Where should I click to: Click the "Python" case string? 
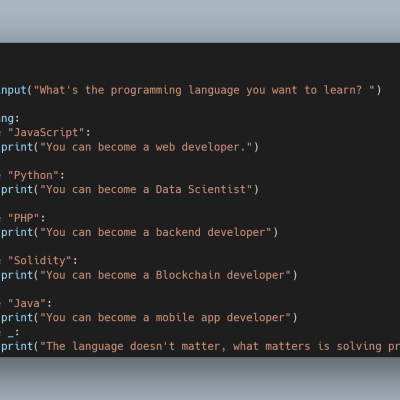coord(33,175)
